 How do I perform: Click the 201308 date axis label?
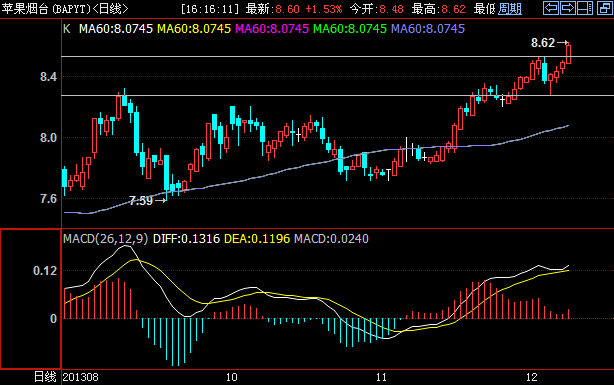pos(81,377)
